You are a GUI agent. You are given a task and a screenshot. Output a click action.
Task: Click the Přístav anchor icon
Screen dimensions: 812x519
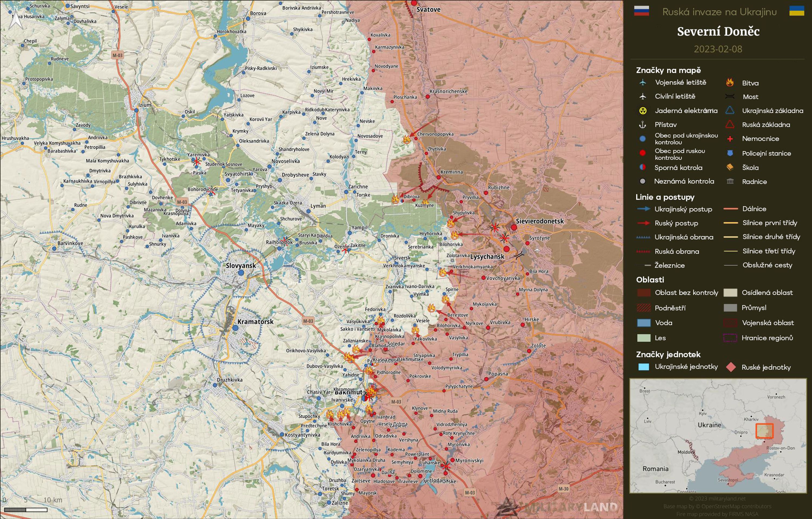643,125
